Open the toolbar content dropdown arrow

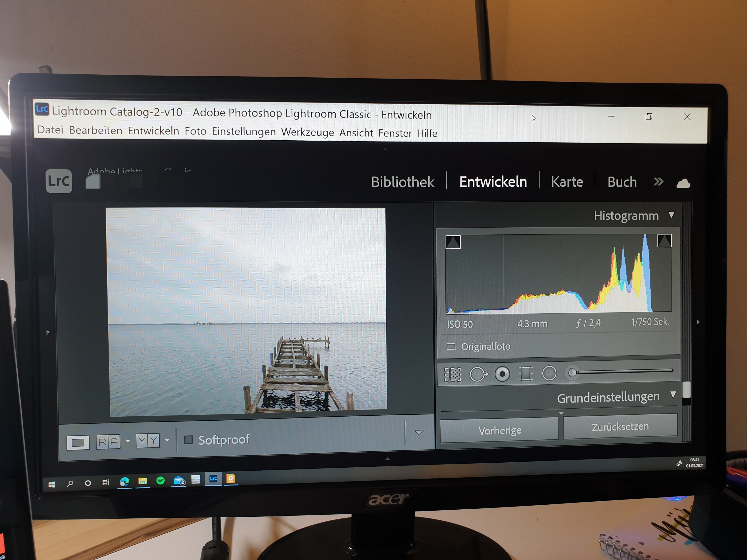pos(419,433)
